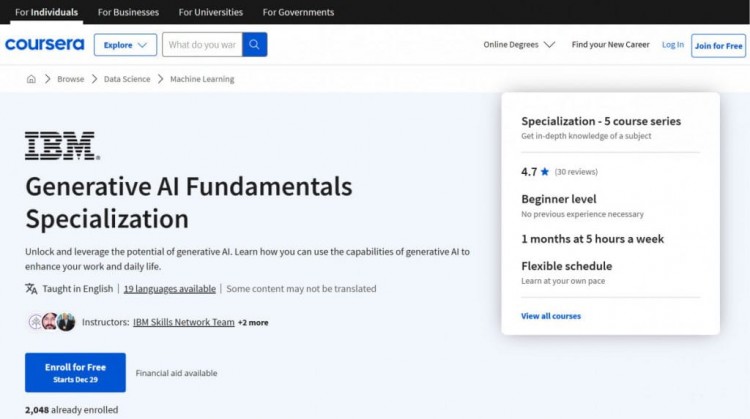Open IBM Skills Network Team instructor link
Viewport: 750px width, 419px height.
184,322
